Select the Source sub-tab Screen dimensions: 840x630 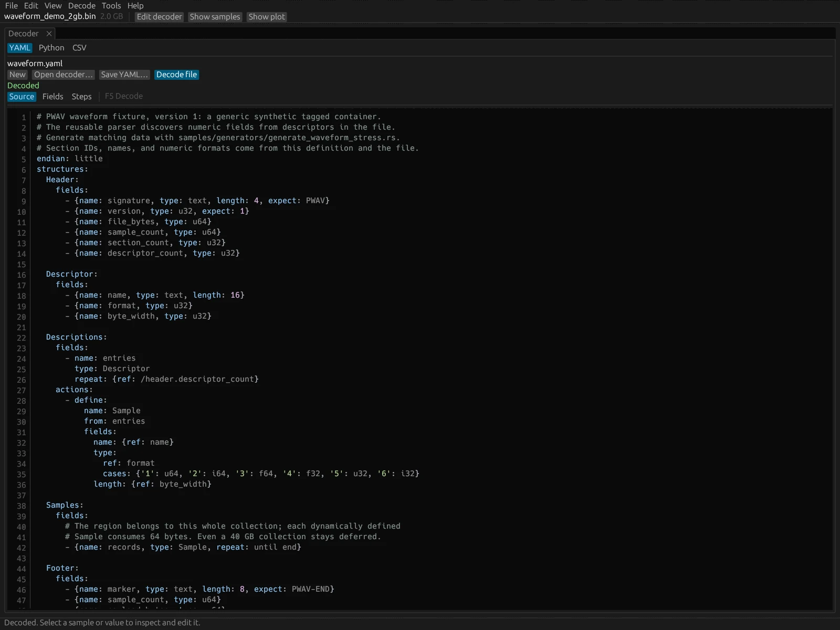(x=22, y=97)
